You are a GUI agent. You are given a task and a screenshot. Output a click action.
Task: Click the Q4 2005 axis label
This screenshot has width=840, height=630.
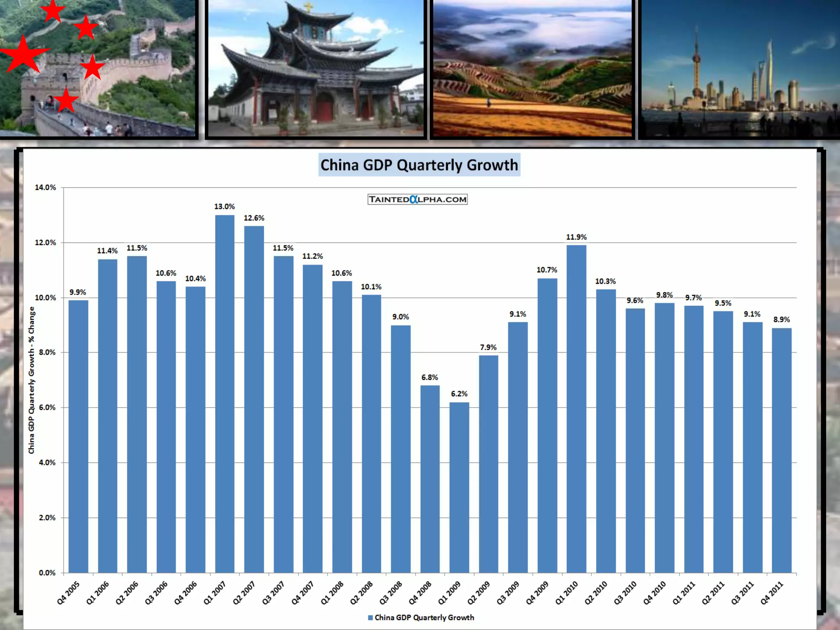click(68, 593)
